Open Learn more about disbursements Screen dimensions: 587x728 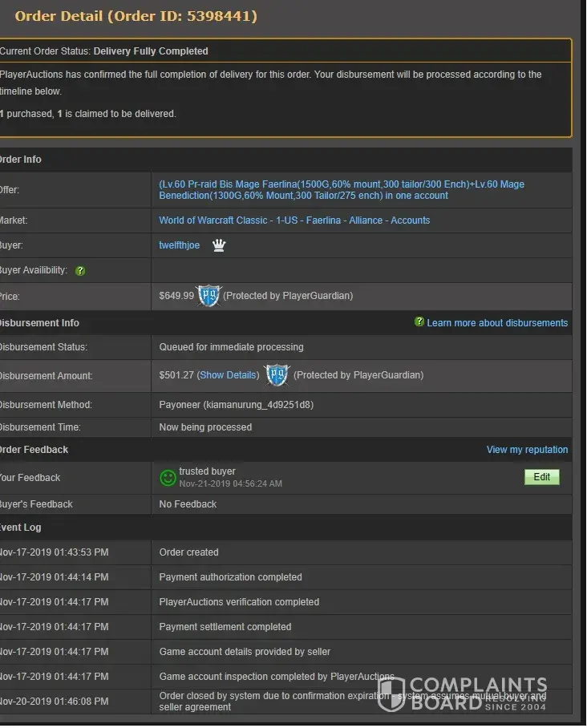[497, 323]
